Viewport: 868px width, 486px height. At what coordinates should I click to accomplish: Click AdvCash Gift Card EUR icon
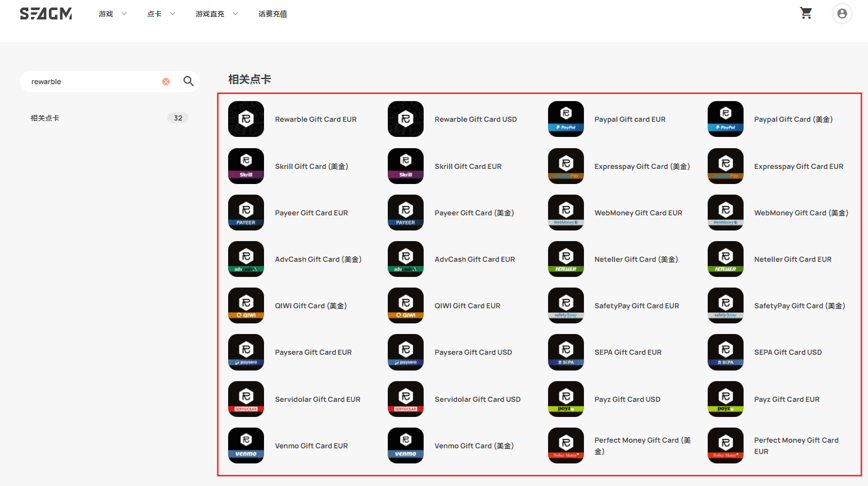tap(406, 259)
